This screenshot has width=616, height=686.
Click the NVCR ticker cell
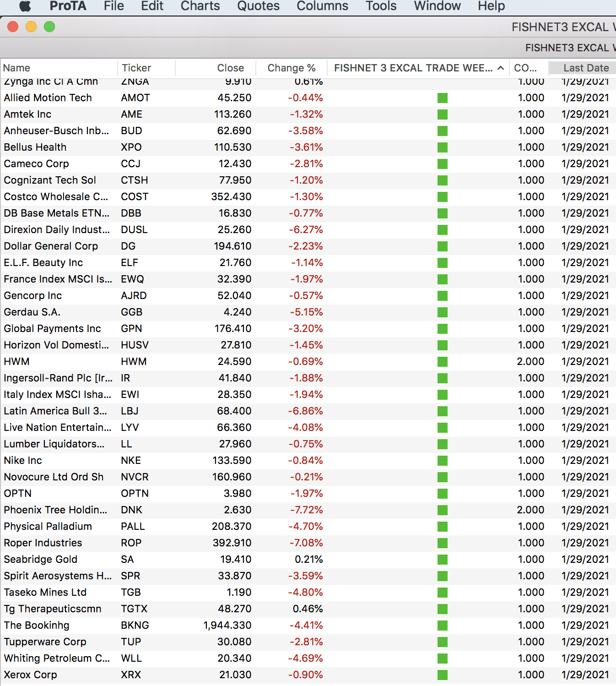(135, 477)
